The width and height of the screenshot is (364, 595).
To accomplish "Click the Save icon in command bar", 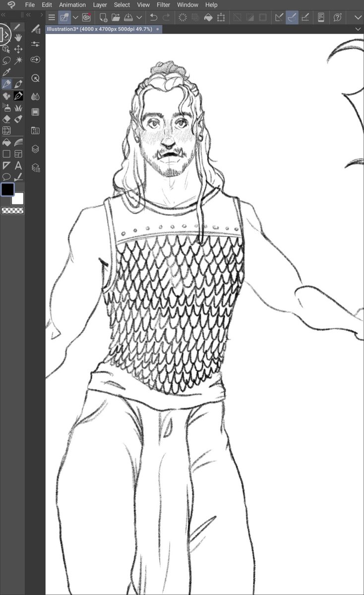I will (128, 17).
